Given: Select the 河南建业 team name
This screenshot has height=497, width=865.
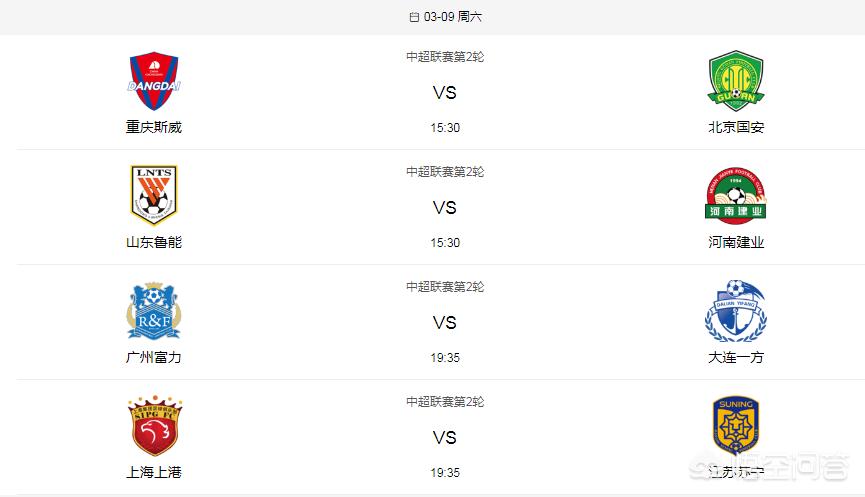Looking at the screenshot, I should pos(736,242).
